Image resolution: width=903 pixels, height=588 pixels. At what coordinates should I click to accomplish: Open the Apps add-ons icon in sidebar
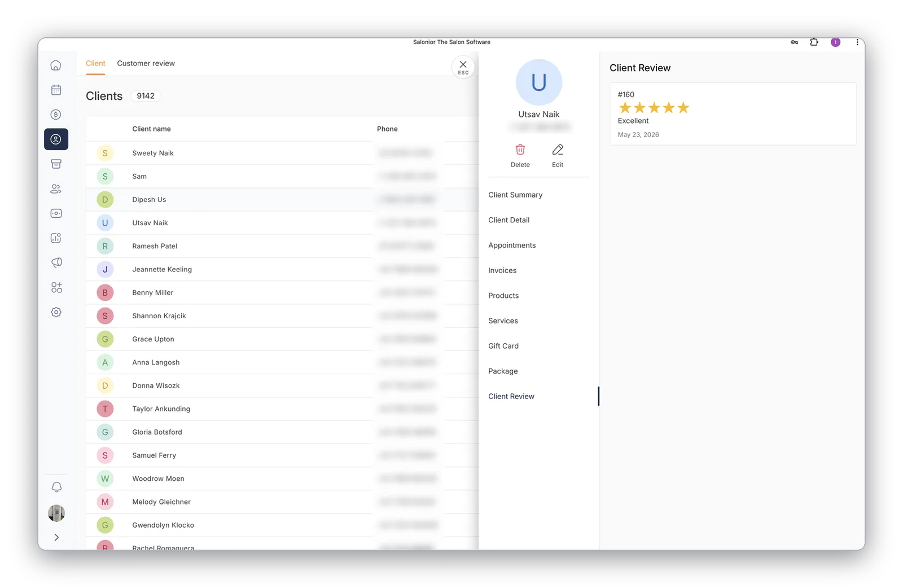[x=56, y=288]
